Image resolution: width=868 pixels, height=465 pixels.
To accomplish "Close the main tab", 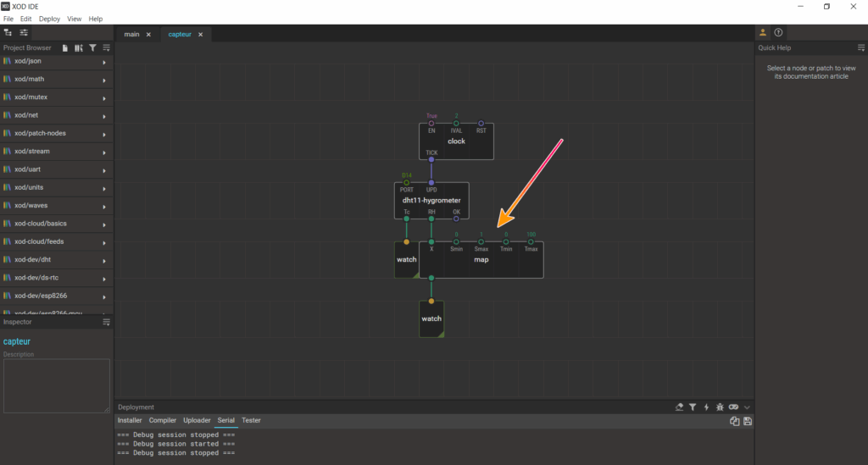I will coord(148,34).
